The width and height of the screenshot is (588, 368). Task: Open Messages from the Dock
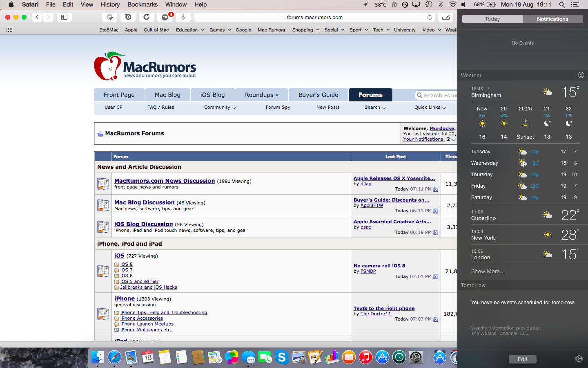248,357
